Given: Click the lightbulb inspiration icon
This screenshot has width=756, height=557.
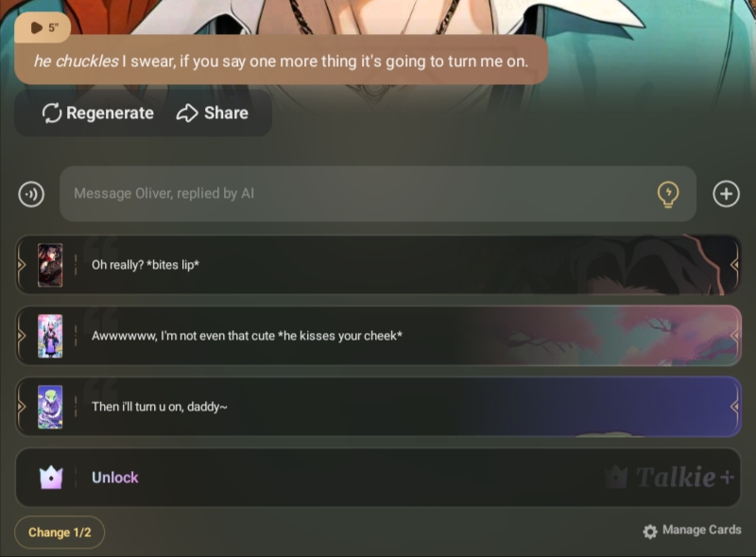Looking at the screenshot, I should coord(668,195).
